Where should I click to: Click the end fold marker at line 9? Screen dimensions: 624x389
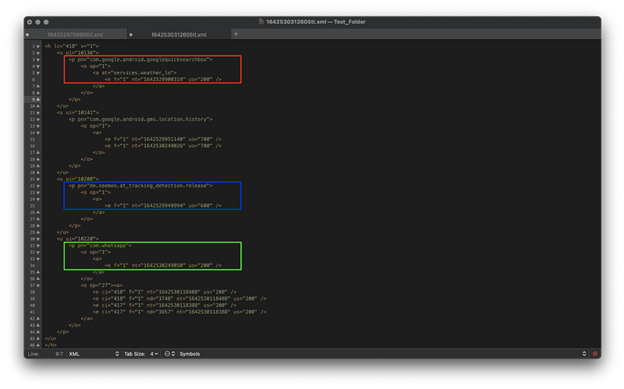pyautogui.click(x=38, y=100)
